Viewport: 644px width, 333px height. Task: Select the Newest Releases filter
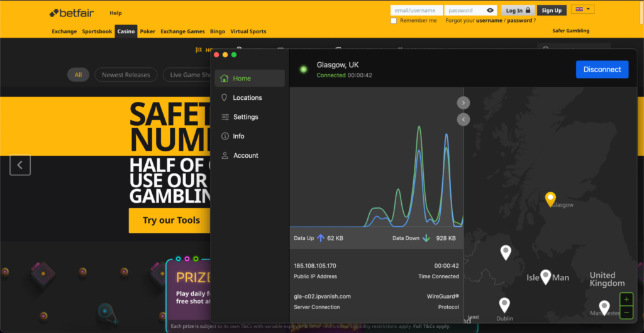click(126, 75)
